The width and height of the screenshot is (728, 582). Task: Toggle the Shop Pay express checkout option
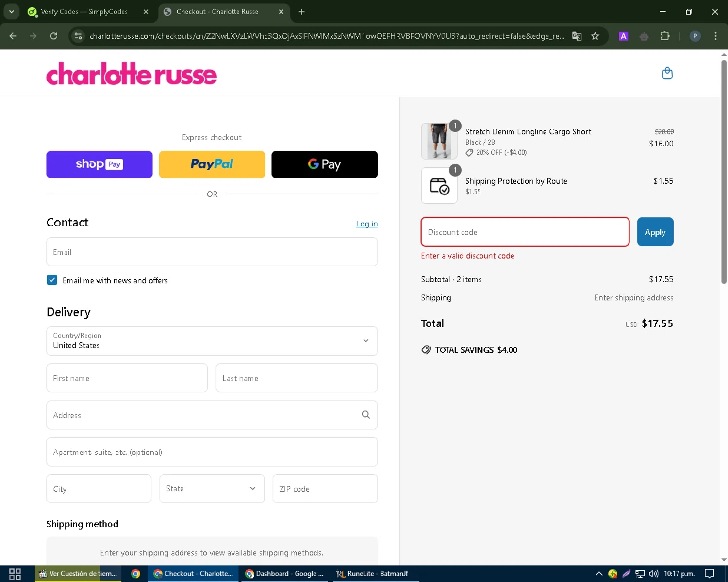pos(99,164)
